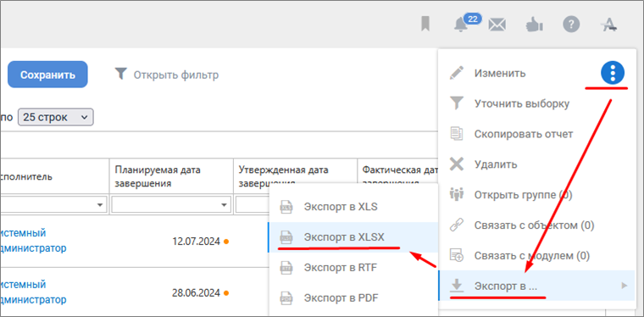Open notifications bell with 22 badge
Screen dimensions: 644x317
tap(461, 25)
